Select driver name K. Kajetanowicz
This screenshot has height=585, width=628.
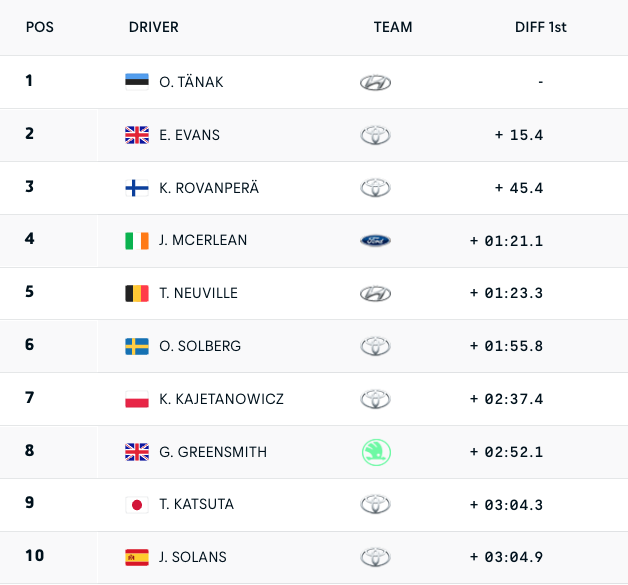[221, 399]
